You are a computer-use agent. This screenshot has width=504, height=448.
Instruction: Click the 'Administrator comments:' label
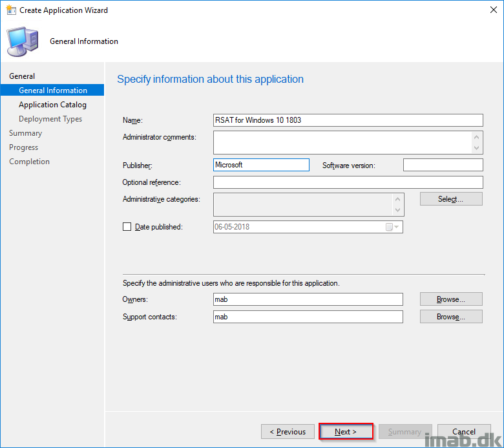click(160, 137)
